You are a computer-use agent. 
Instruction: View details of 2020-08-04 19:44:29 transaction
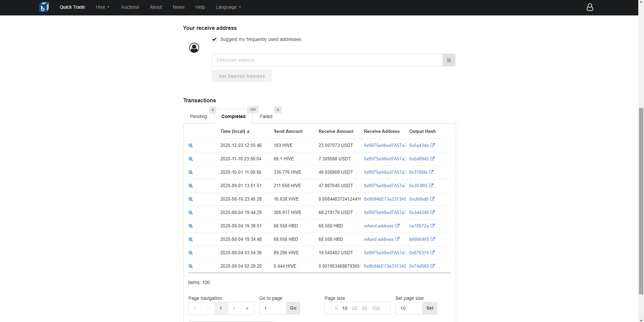191,213
